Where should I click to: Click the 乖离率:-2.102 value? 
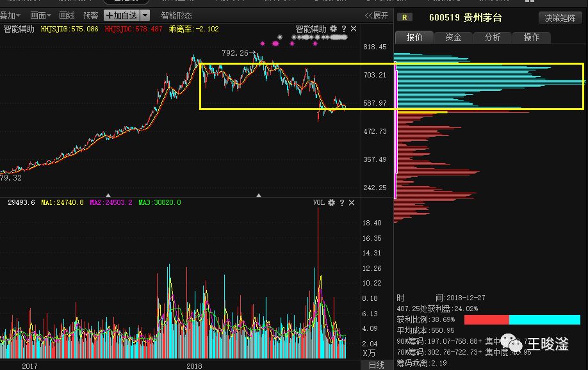pos(193,29)
